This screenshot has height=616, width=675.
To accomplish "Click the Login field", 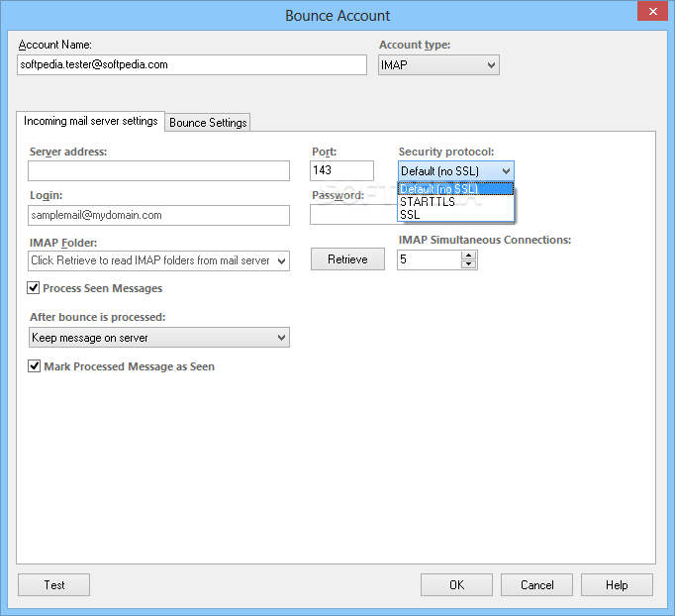I will 158,215.
